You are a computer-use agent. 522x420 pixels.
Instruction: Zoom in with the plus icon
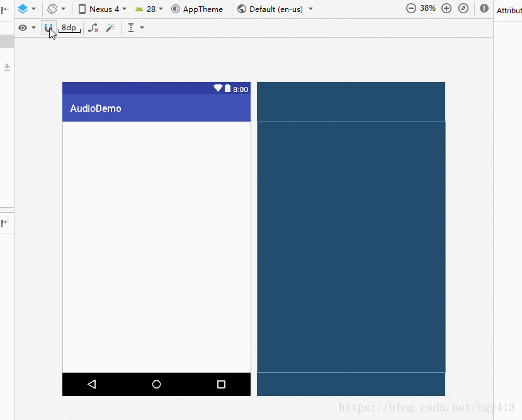point(446,8)
